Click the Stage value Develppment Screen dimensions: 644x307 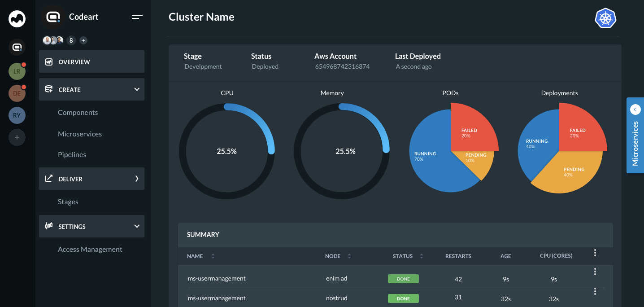[203, 66]
